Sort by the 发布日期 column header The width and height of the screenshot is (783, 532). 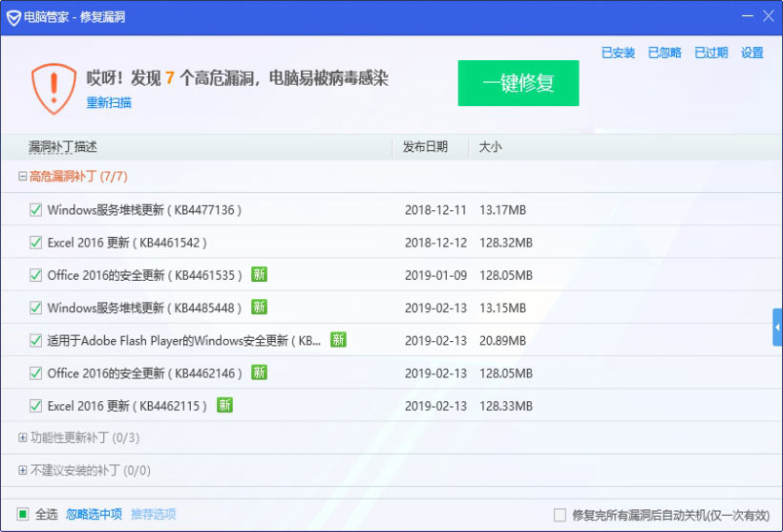pyautogui.click(x=425, y=147)
